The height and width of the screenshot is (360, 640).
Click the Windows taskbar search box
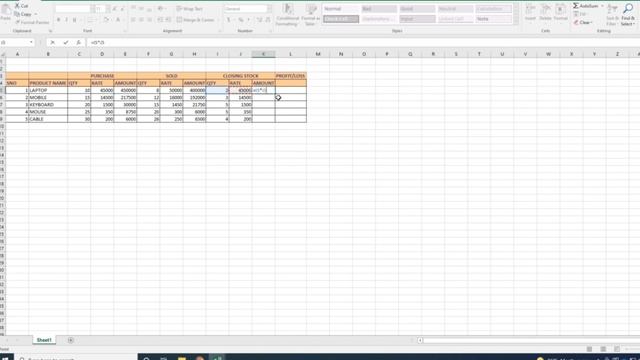76,358
